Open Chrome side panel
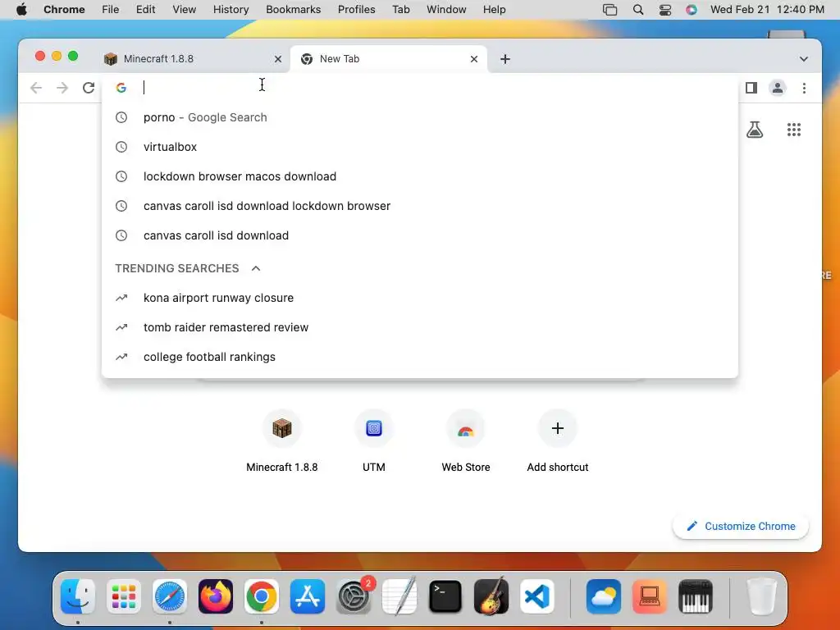The image size is (840, 630). (751, 88)
